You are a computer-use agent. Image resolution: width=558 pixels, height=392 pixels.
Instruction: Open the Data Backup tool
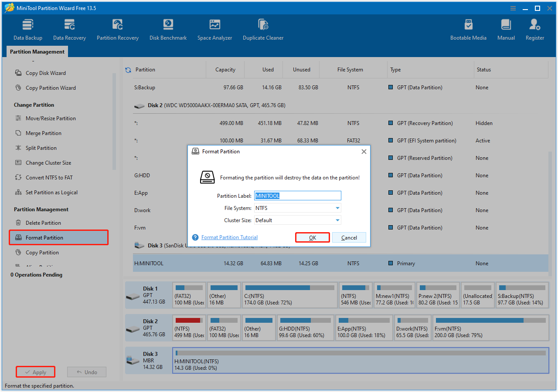pyautogui.click(x=27, y=28)
